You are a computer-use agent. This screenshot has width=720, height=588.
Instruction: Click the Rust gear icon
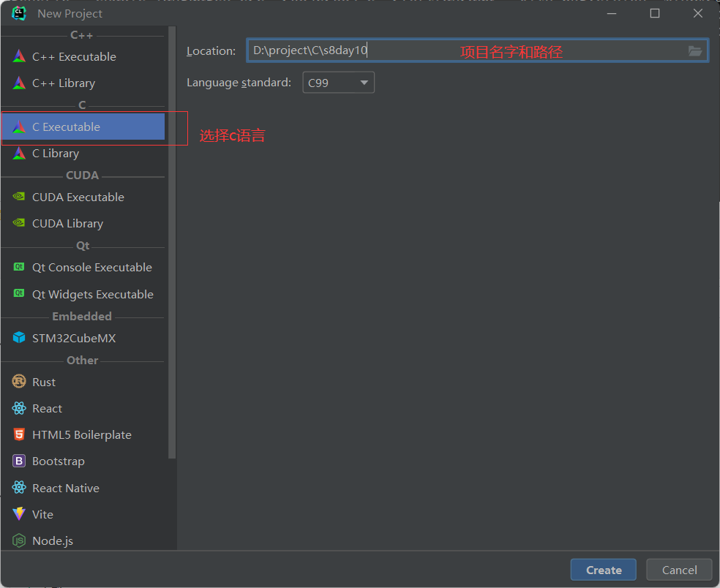click(19, 382)
